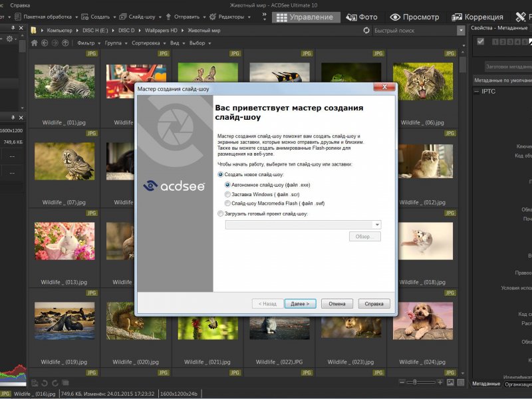
Task: Click 'Wallpapers HD' in the path bar
Action: pos(161,31)
